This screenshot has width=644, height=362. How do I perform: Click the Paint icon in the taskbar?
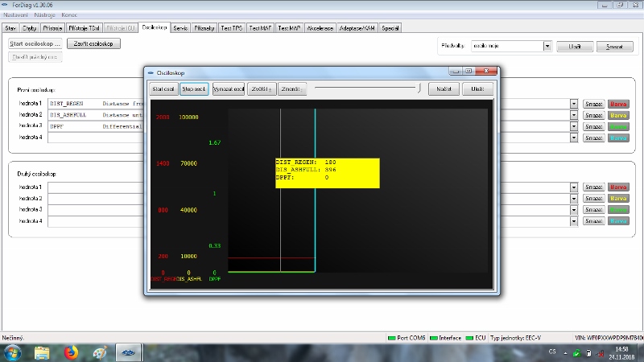pos(99,352)
